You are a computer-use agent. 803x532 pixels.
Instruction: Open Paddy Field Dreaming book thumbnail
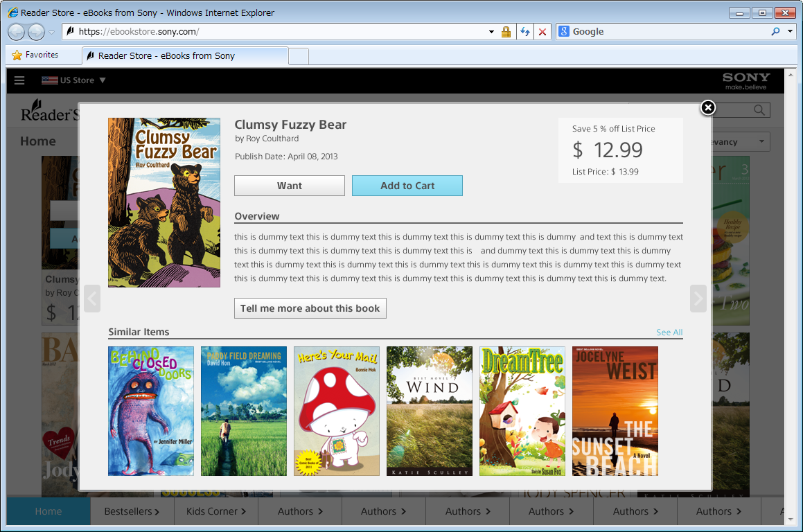coord(244,411)
